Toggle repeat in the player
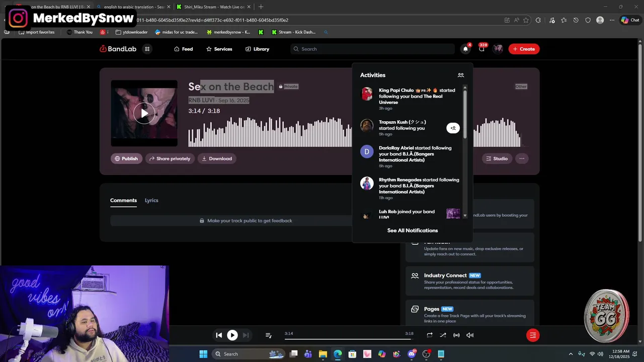 tap(430, 335)
